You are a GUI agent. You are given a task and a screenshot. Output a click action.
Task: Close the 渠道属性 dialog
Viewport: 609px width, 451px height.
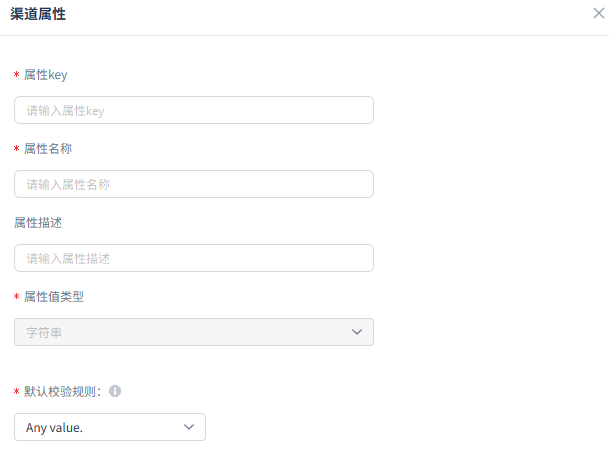598,15
